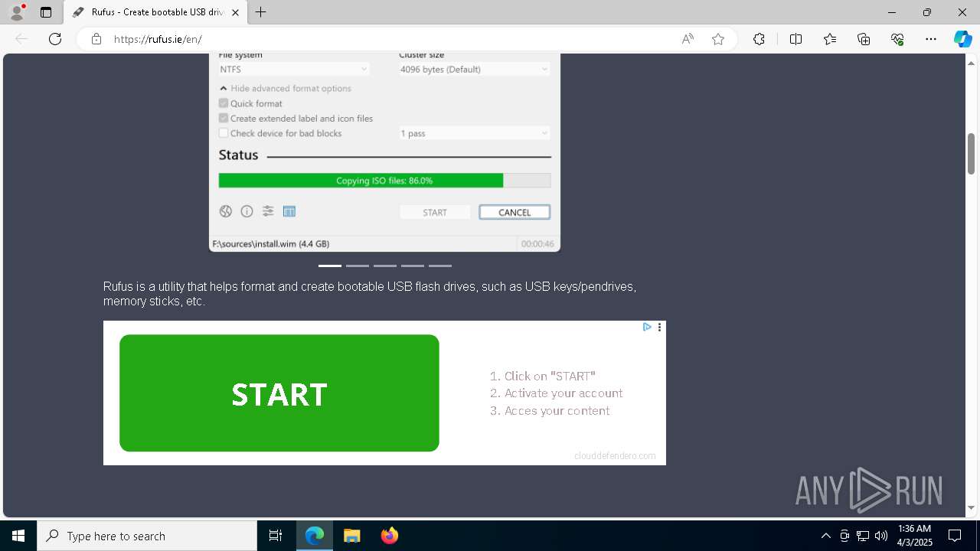This screenshot has width=980, height=551.
Task: Open the Rufus log icon
Action: (x=289, y=211)
